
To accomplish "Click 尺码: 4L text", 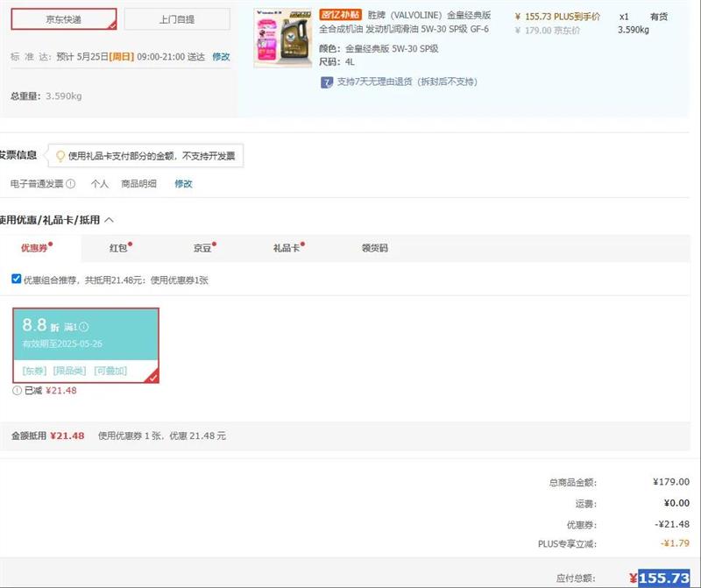I will pyautogui.click(x=336, y=62).
